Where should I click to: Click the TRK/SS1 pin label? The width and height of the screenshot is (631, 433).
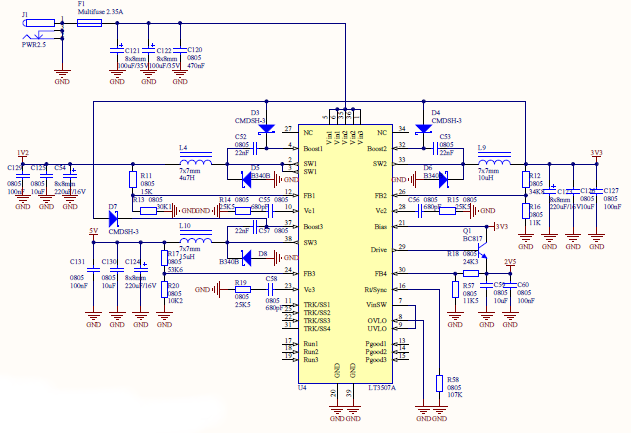click(x=317, y=305)
